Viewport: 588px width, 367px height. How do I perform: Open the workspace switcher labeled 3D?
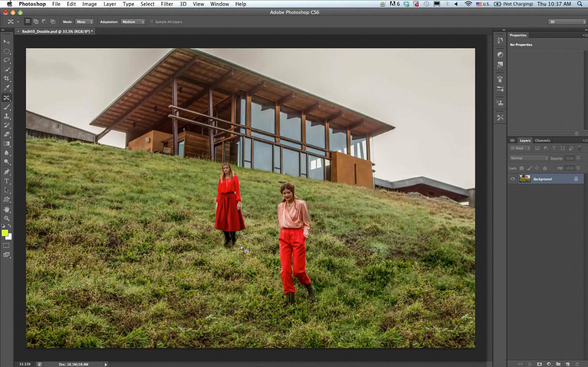(567, 22)
